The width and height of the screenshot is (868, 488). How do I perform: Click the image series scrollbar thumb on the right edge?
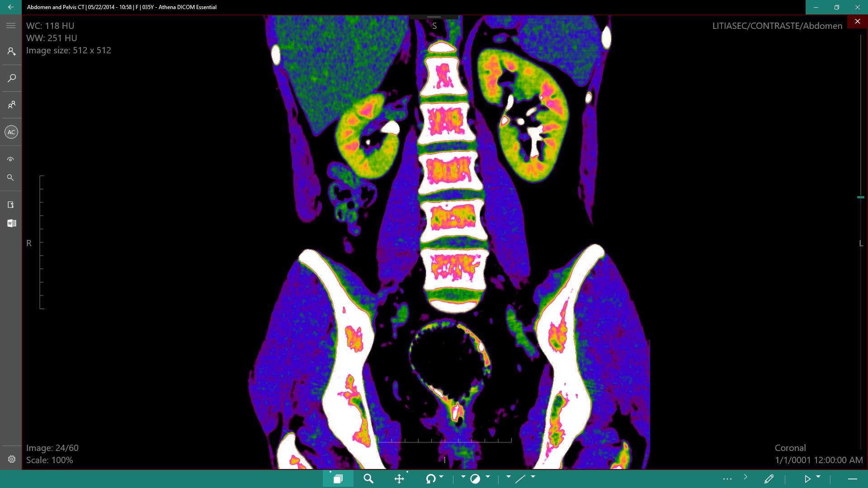point(860,197)
